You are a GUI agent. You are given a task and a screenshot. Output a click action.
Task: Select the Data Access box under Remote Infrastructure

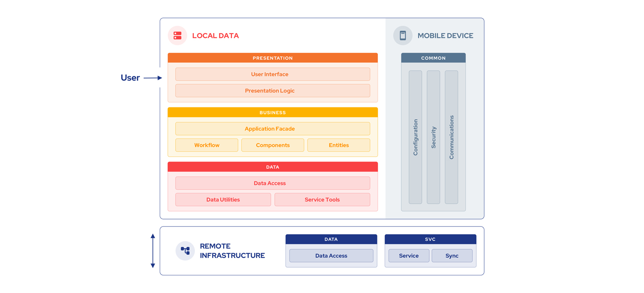[331, 256]
